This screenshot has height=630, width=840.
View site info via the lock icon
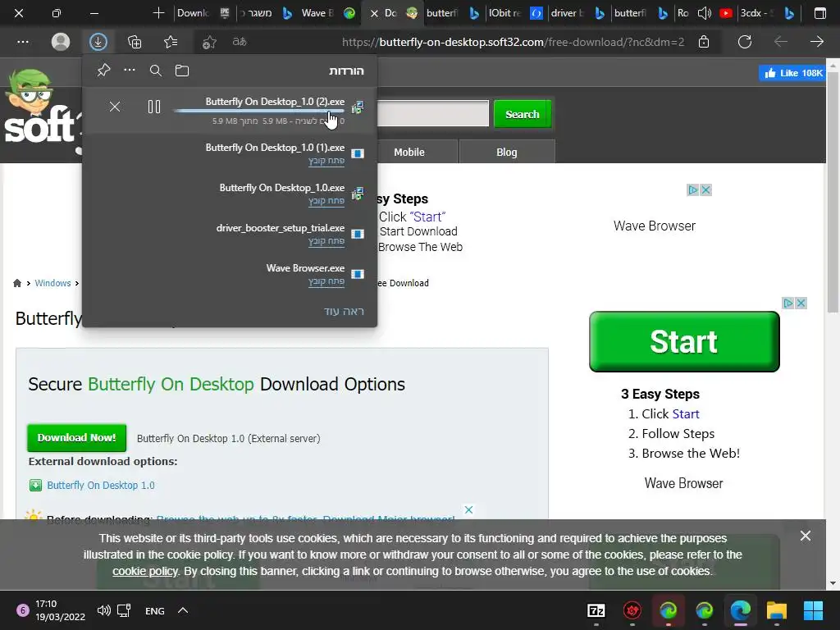pos(704,42)
